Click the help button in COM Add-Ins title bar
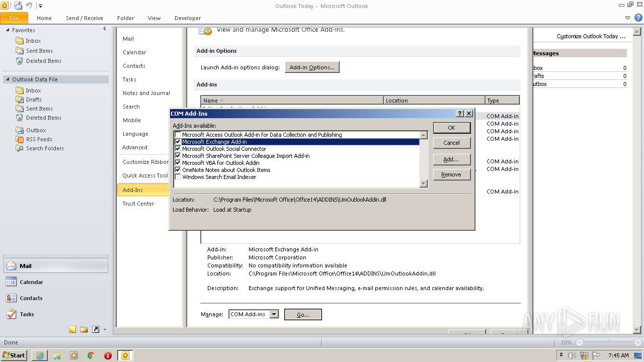The width and height of the screenshot is (644, 362). 459,114
